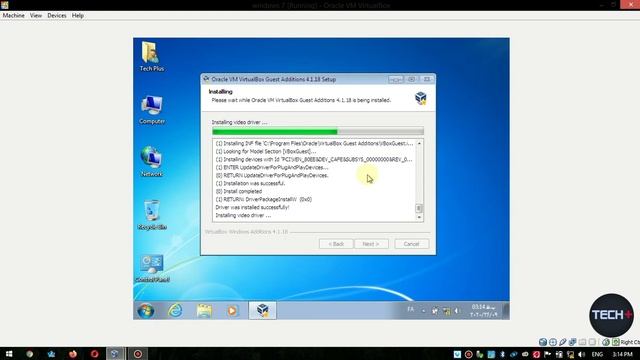Image resolution: width=640 pixels, height=360 pixels.
Task: Select the Recycle Bin desktop icon
Action: 151,215
